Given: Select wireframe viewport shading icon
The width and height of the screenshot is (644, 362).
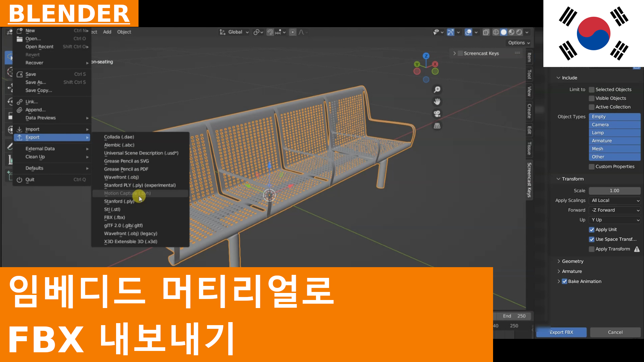Looking at the screenshot, I should (496, 32).
